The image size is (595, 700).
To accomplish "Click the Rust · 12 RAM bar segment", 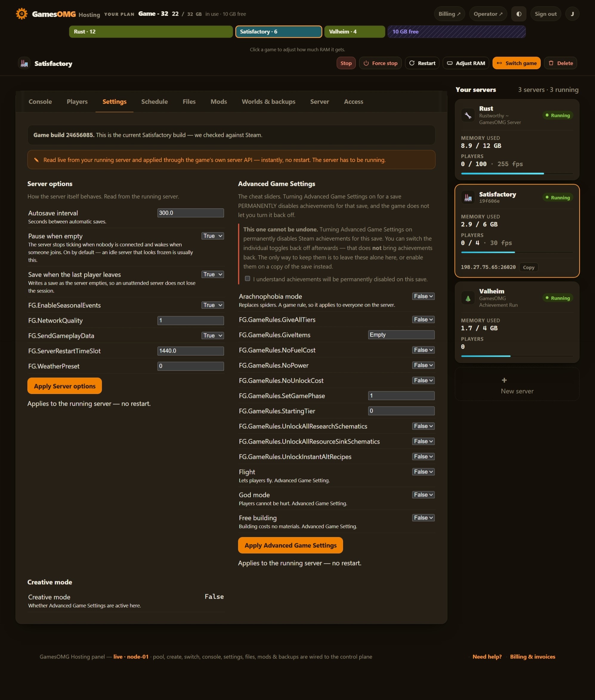I will coord(151,32).
